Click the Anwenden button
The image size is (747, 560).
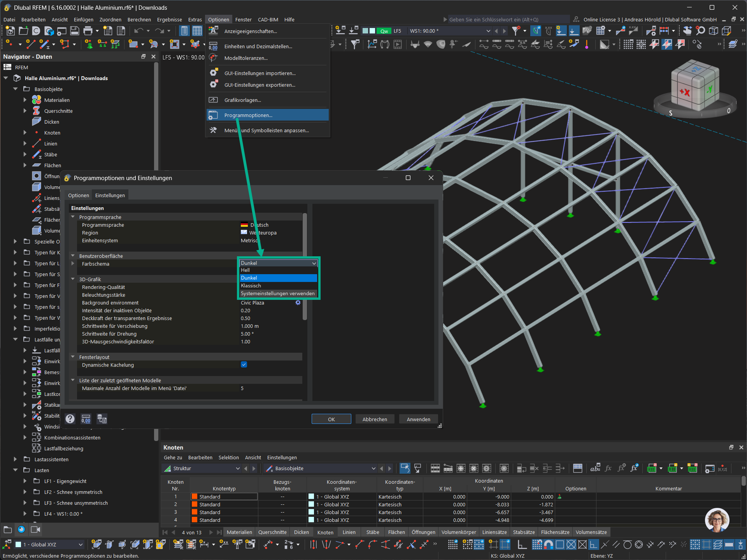(x=418, y=419)
